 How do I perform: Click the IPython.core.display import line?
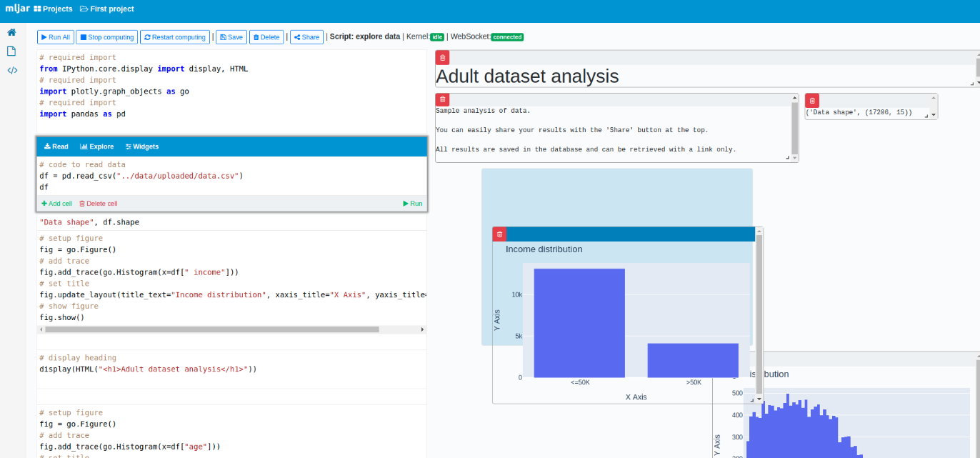(x=144, y=69)
